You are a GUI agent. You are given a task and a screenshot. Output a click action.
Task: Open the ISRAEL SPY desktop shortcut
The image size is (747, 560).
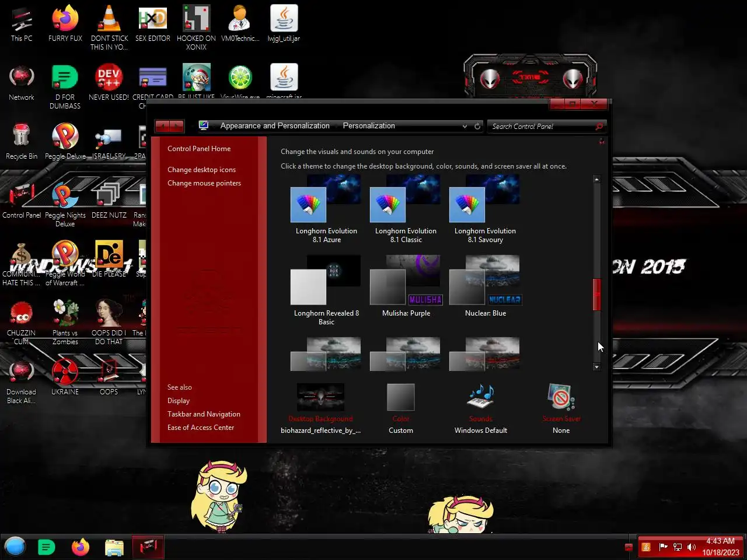[x=109, y=142]
